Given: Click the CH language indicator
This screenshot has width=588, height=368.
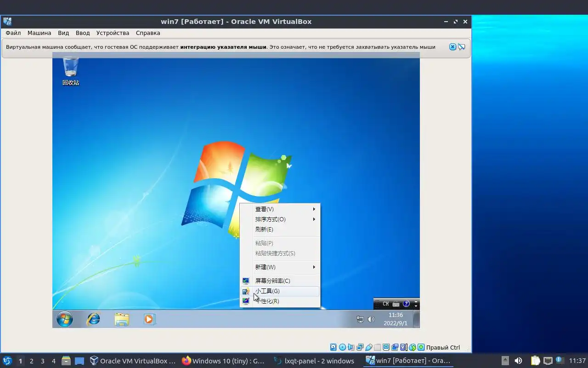Looking at the screenshot, I should click(385, 304).
